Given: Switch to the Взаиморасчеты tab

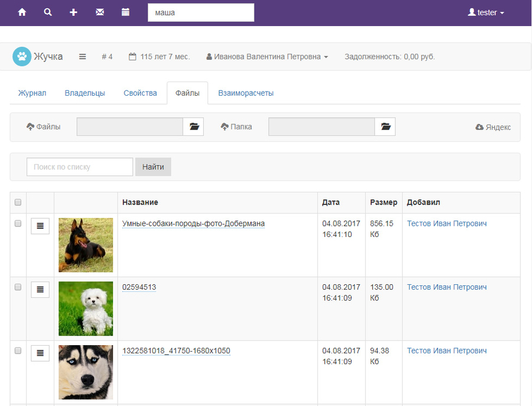Looking at the screenshot, I should coord(246,93).
